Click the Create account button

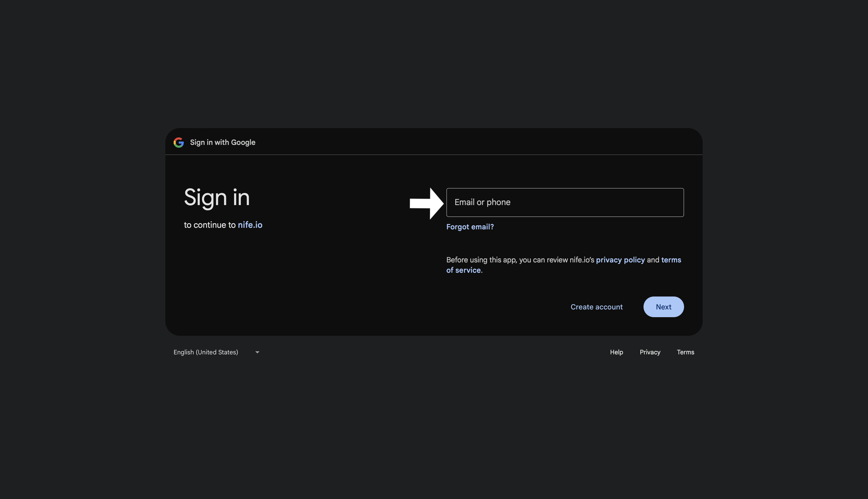point(596,307)
